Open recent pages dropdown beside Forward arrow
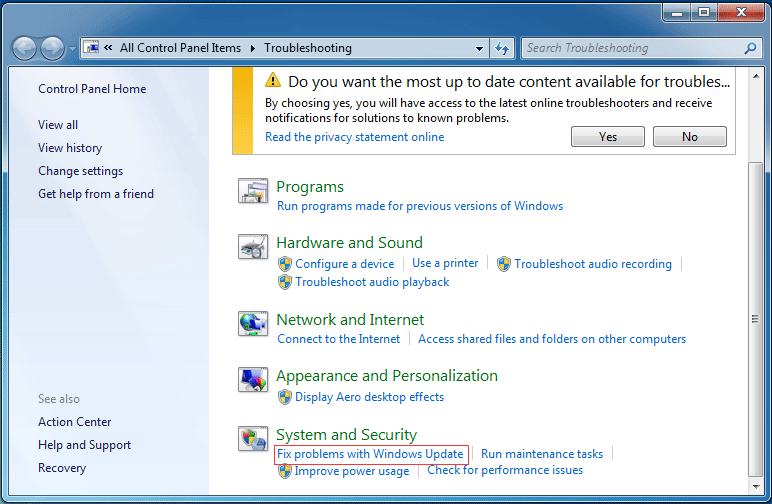This screenshot has width=772, height=504. tap(72, 49)
